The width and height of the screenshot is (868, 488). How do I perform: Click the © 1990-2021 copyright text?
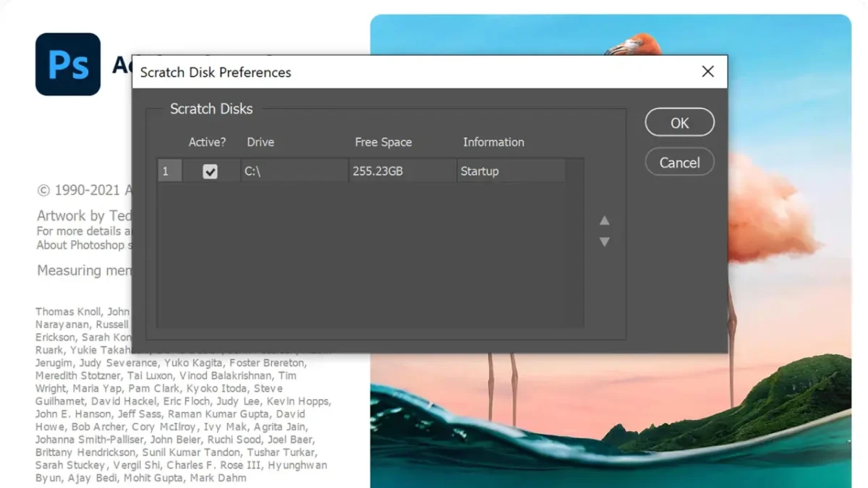[x=84, y=191]
